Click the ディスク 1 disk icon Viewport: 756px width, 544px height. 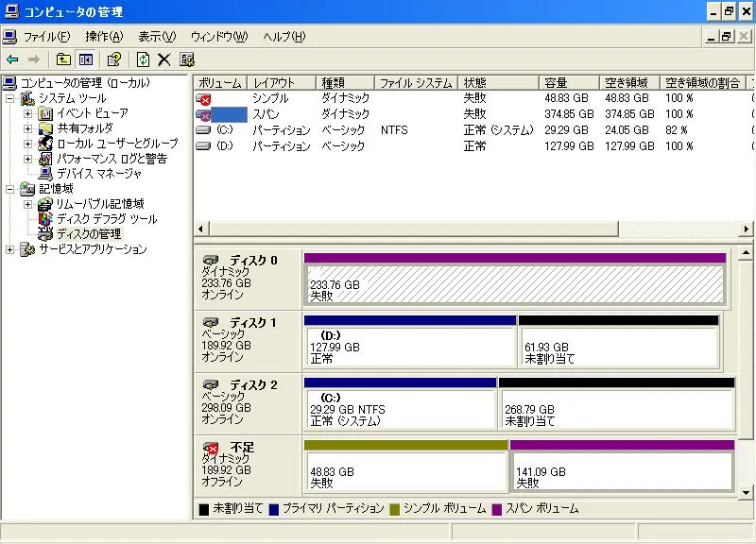(x=211, y=322)
